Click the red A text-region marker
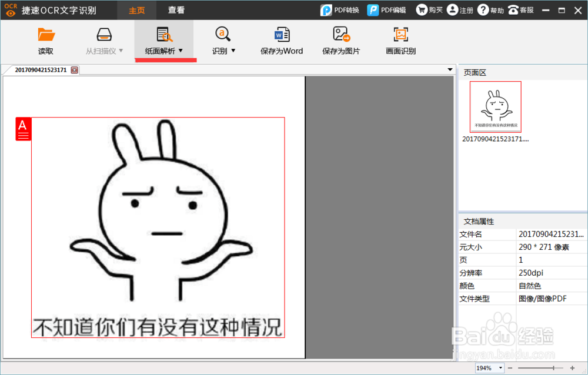Image resolution: width=588 pixels, height=375 pixels. (x=23, y=129)
